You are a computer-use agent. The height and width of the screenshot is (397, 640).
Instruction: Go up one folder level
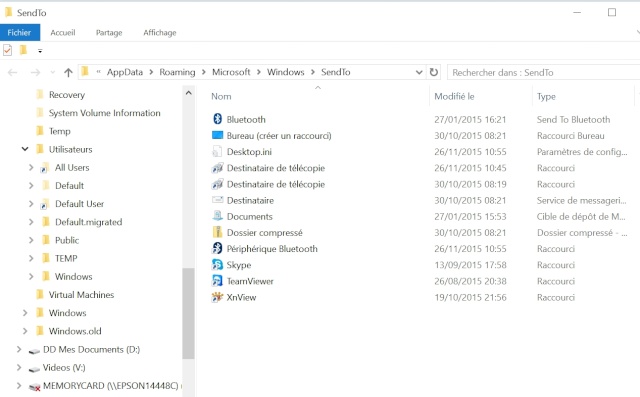[68, 73]
